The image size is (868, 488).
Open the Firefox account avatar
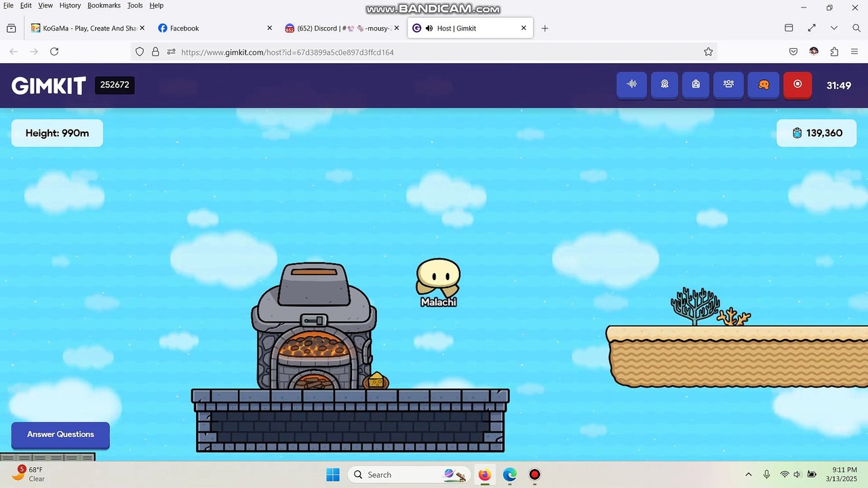coord(814,52)
